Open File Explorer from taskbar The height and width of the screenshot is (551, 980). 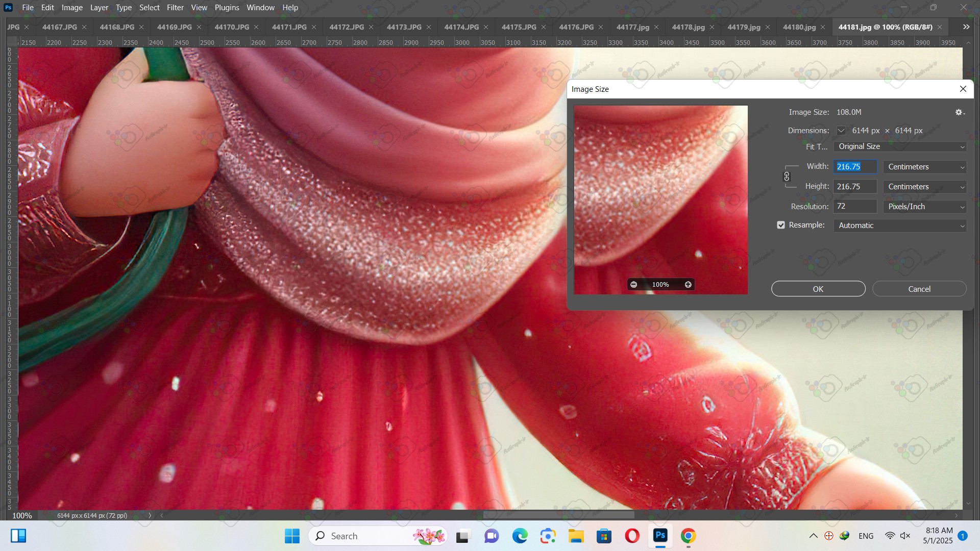(x=576, y=536)
